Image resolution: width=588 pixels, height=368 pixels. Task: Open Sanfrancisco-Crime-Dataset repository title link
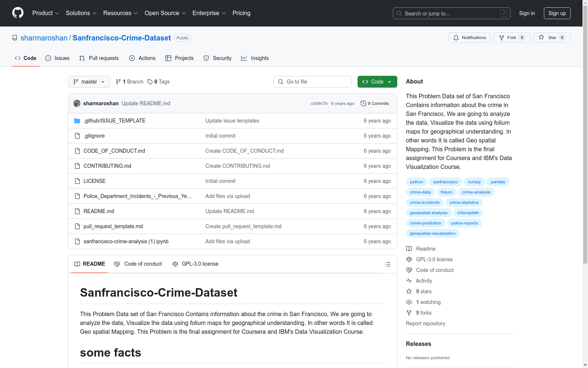(x=122, y=38)
